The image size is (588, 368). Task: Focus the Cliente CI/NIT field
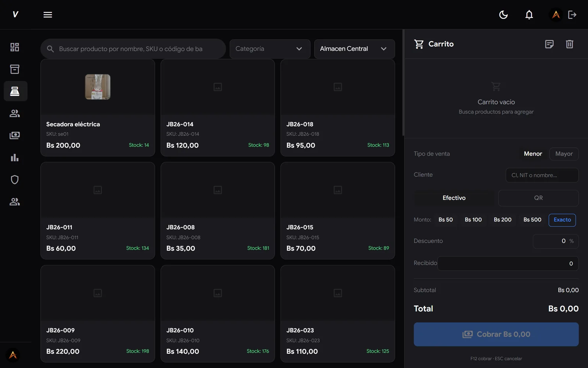coord(542,175)
